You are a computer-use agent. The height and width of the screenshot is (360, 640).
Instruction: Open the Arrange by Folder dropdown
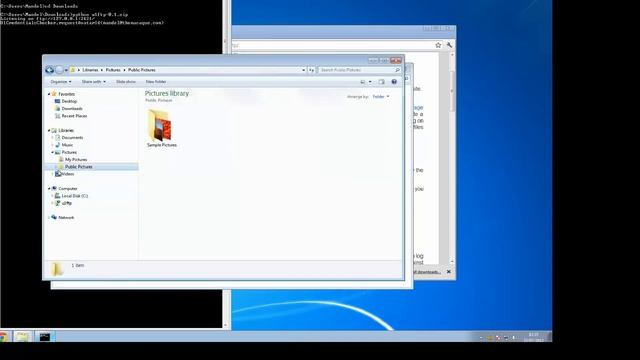(x=380, y=97)
